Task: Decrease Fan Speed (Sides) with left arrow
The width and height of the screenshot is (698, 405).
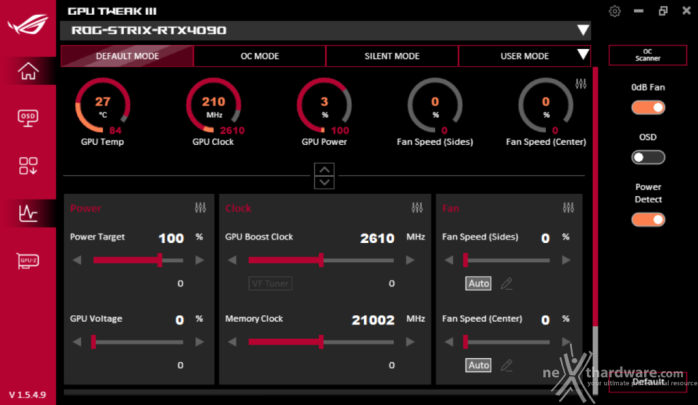Action: (449, 260)
